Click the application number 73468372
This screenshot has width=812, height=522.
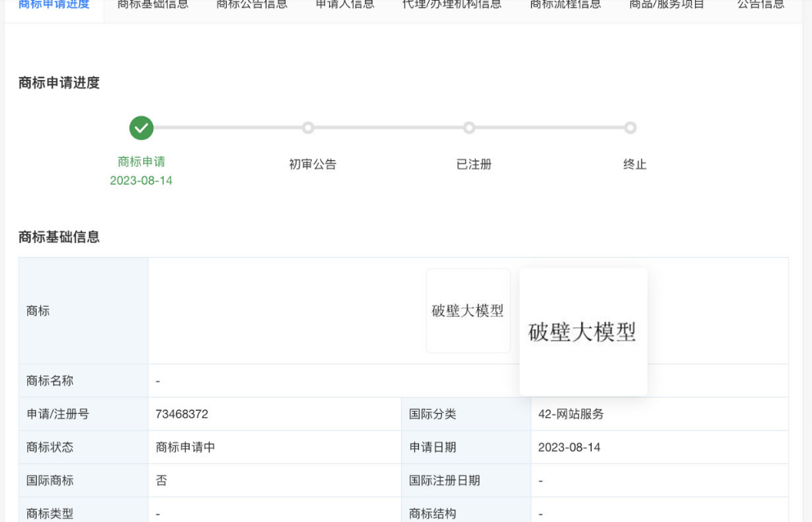[182, 414]
